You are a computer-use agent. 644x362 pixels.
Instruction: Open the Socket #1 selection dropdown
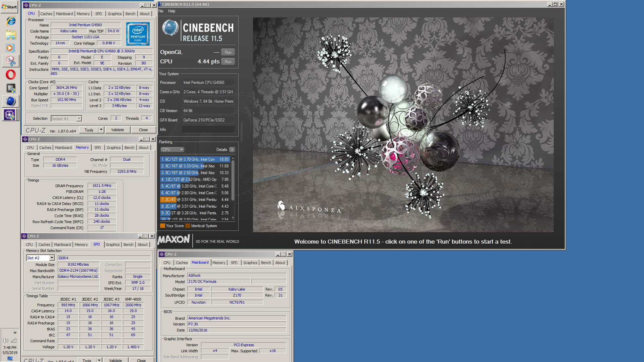tap(66, 118)
